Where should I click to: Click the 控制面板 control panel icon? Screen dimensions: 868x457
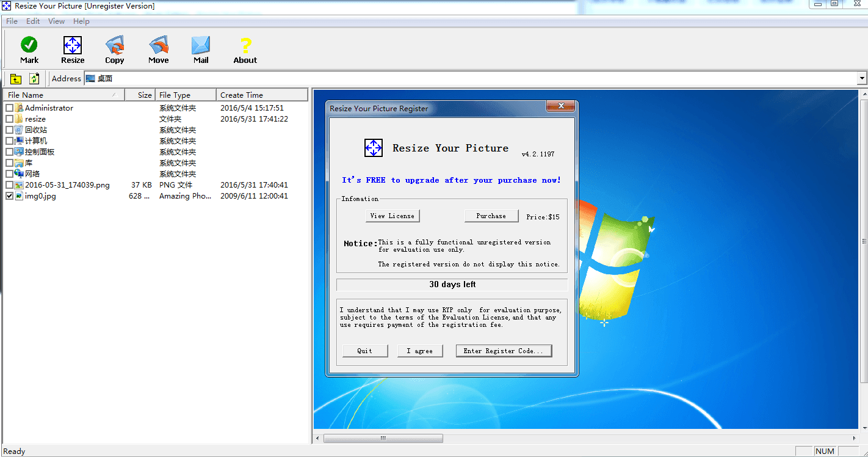click(x=19, y=152)
